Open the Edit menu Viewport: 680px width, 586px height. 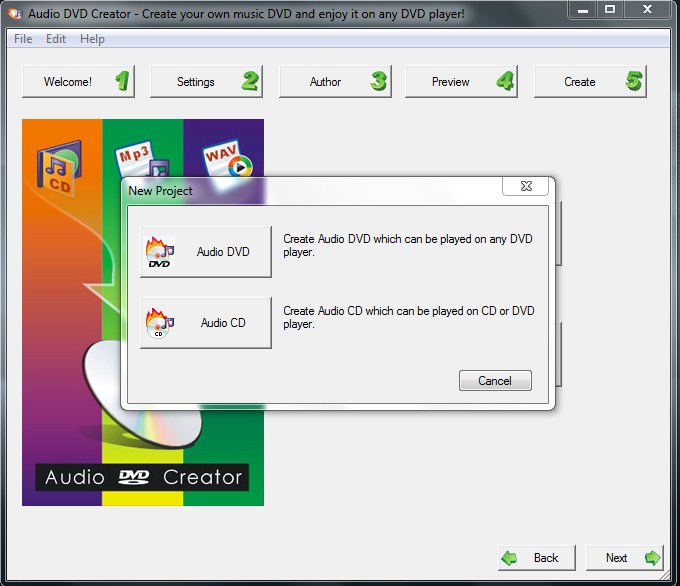tap(56, 39)
